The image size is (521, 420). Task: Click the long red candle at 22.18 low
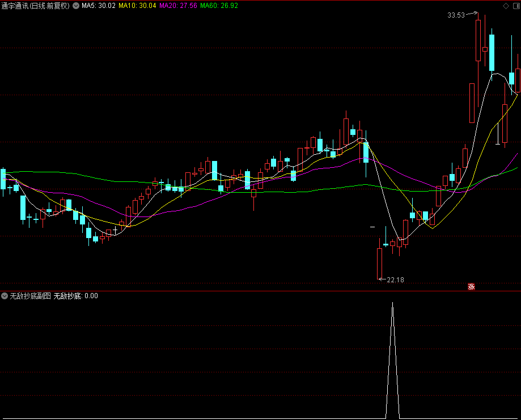(x=379, y=264)
